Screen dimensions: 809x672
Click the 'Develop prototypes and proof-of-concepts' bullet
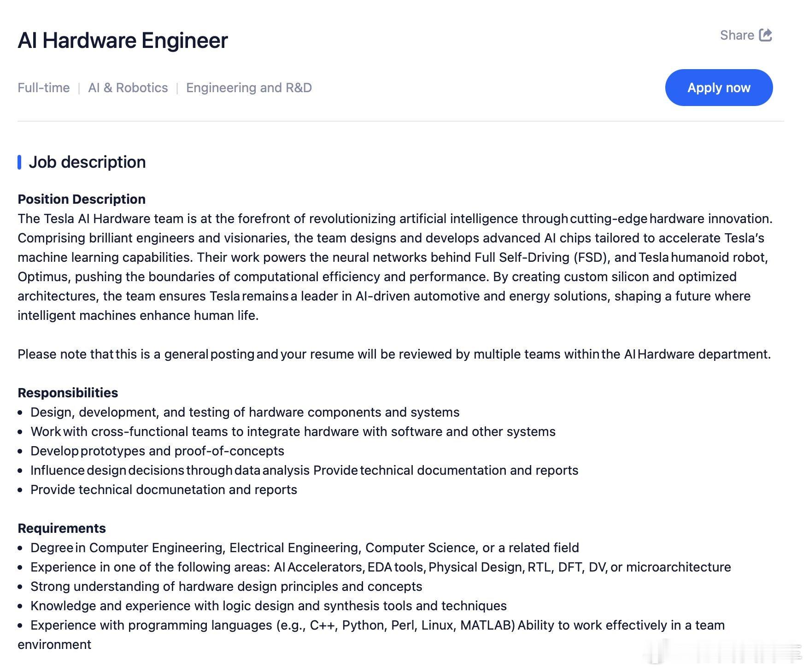157,451
